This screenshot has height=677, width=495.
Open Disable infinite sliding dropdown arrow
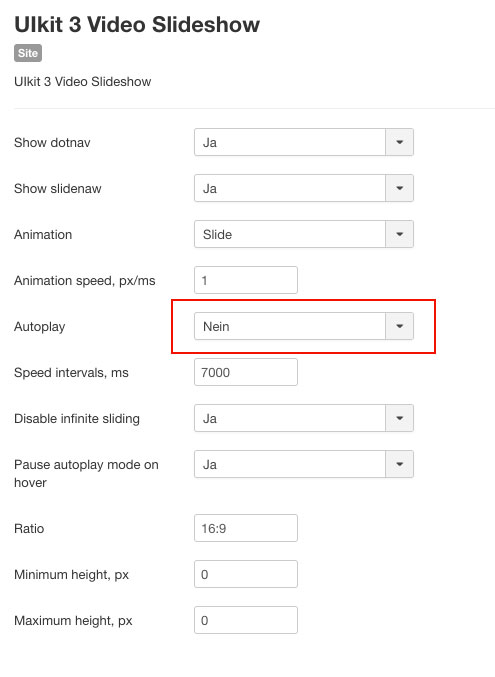400,418
